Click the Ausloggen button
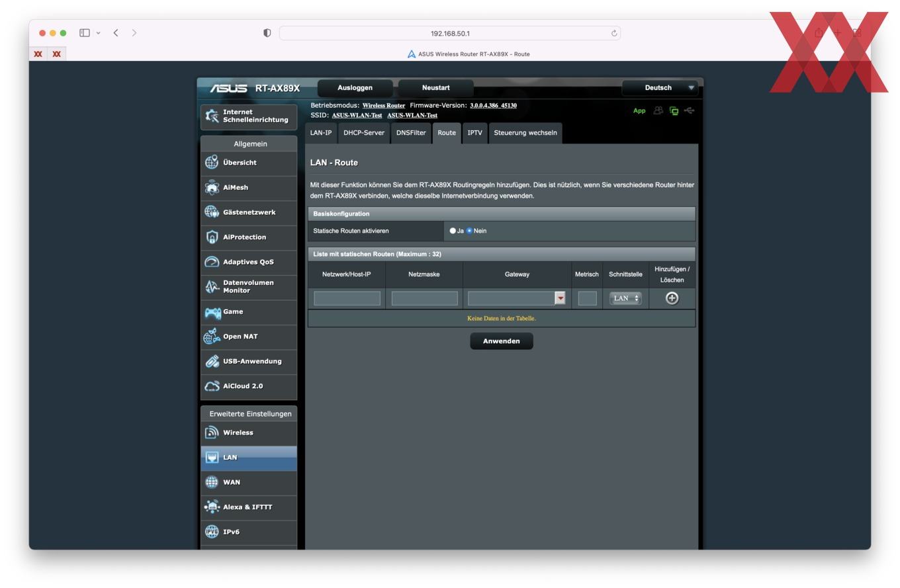The height and width of the screenshot is (588, 900). pyautogui.click(x=355, y=88)
